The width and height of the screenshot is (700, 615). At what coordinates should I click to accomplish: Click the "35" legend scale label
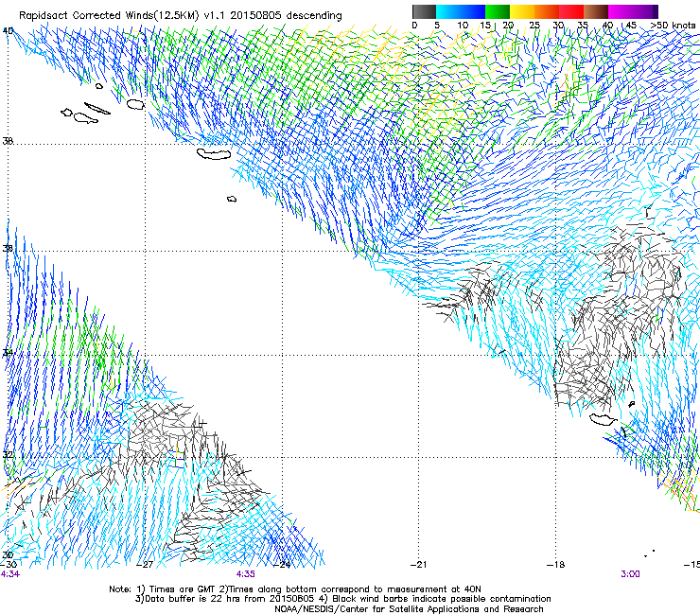click(x=583, y=26)
